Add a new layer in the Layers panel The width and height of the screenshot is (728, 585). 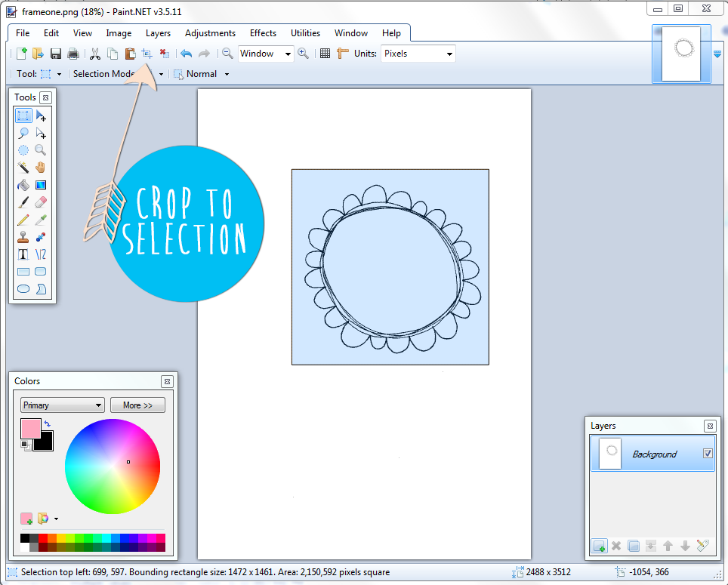point(599,546)
